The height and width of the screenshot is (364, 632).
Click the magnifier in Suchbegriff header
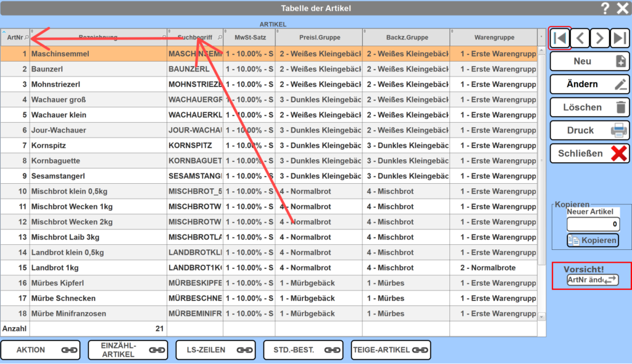click(219, 38)
